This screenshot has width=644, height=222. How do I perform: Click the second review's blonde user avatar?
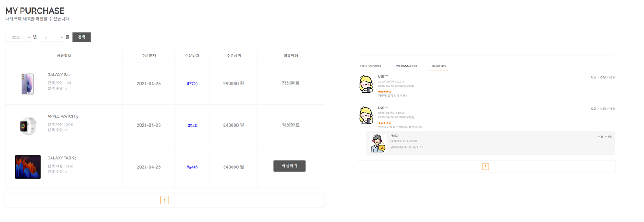pyautogui.click(x=366, y=116)
